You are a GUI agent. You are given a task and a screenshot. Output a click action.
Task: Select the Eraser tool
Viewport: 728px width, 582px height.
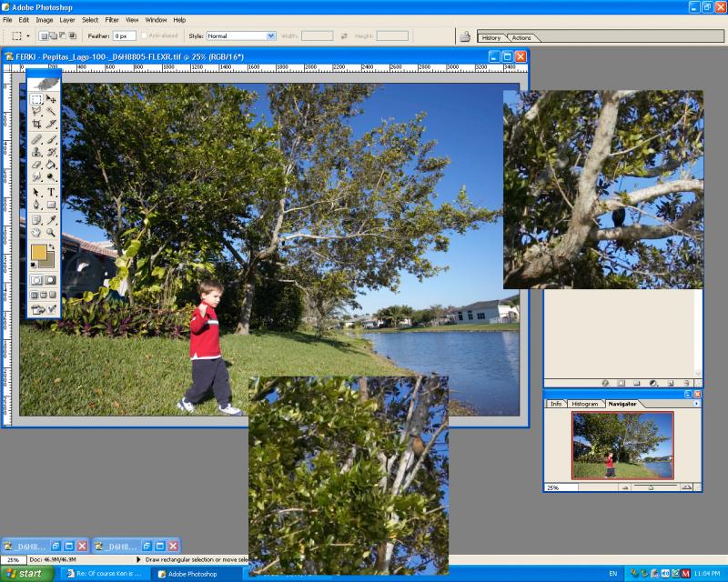click(x=36, y=165)
